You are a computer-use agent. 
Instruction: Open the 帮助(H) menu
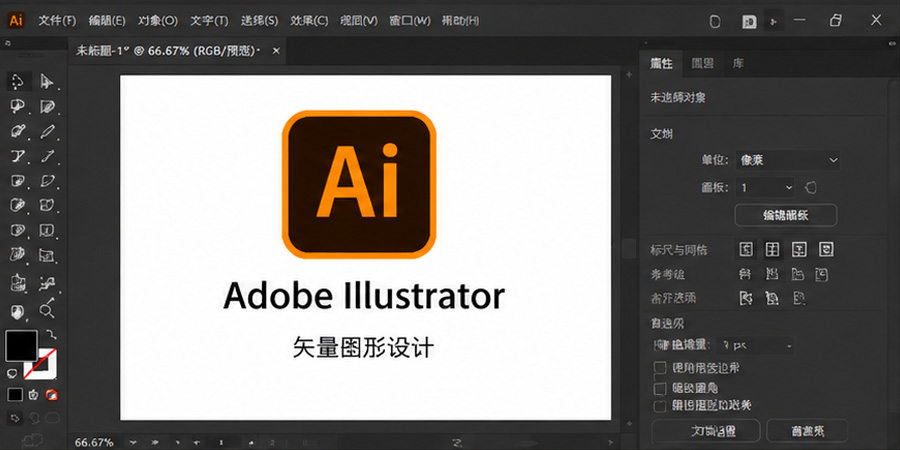click(x=460, y=21)
